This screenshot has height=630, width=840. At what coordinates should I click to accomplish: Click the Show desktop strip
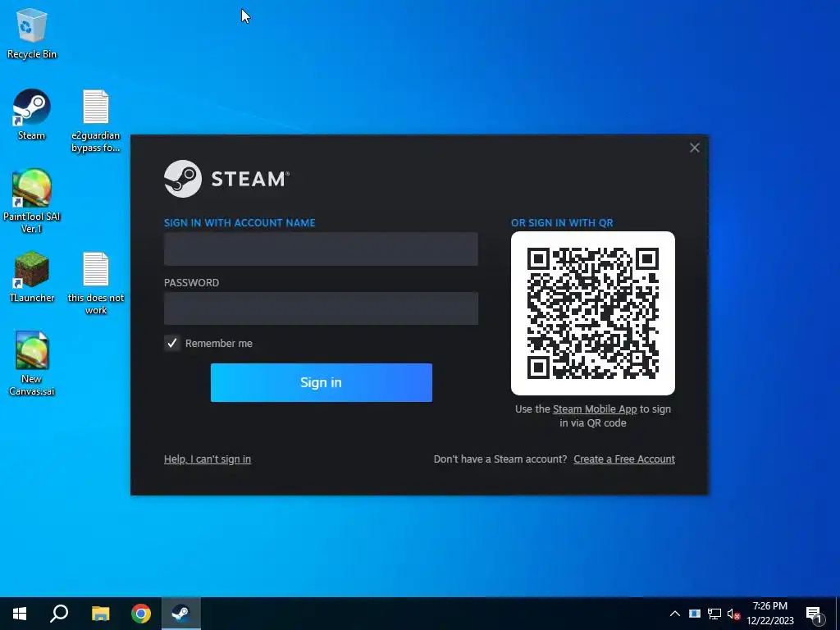pyautogui.click(x=838, y=614)
